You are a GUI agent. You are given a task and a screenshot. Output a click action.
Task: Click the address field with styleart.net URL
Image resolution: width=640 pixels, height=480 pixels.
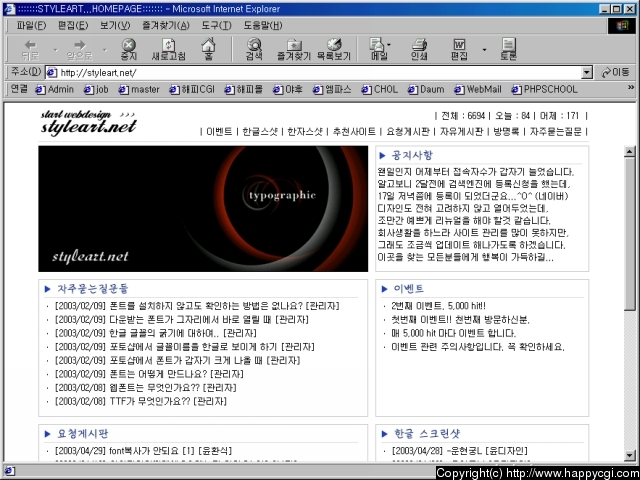[x=318, y=73]
